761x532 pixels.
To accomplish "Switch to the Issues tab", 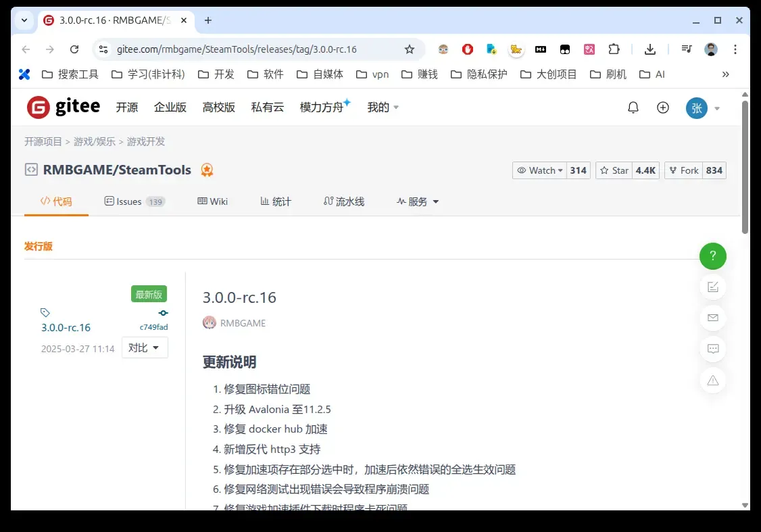I will point(128,201).
